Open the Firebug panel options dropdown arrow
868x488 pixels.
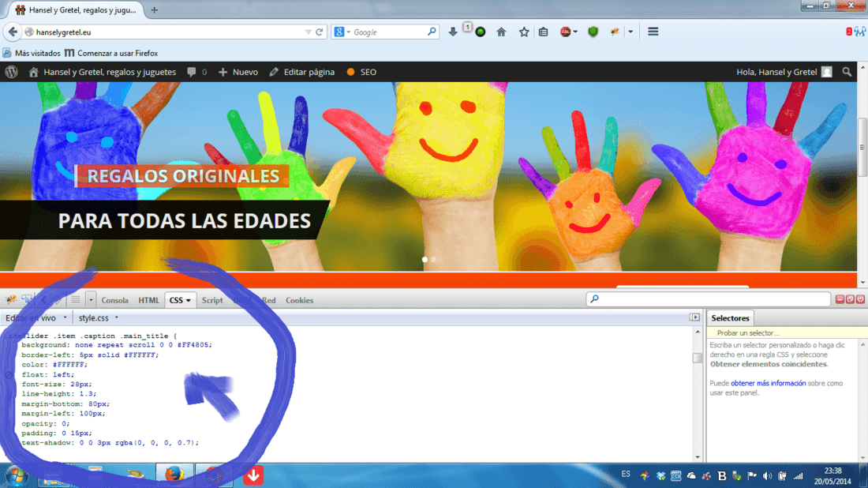coord(91,299)
